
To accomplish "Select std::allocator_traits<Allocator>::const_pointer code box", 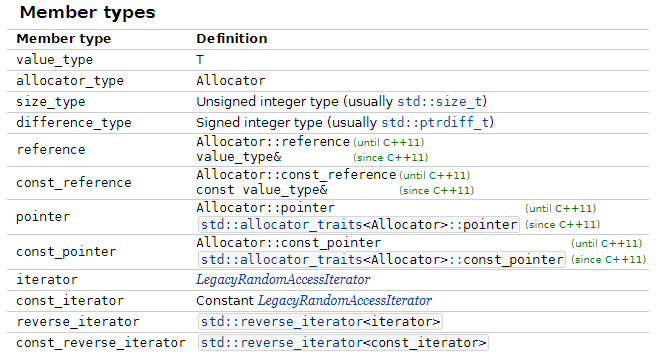I will click(x=382, y=260).
